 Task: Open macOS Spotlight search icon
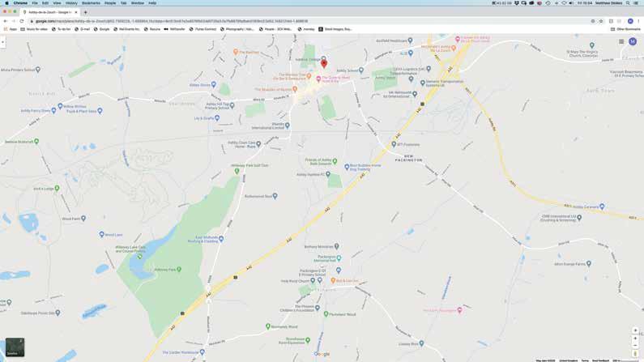[x=628, y=3]
